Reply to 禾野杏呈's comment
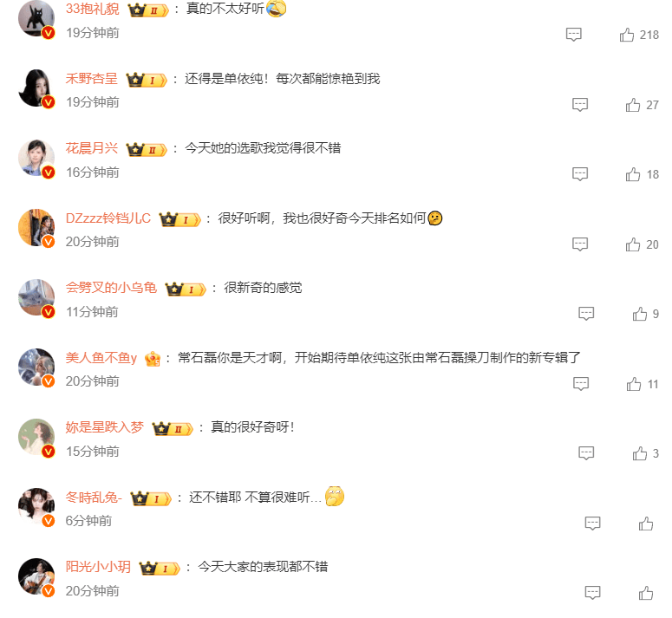672x618 pixels. pos(580,105)
